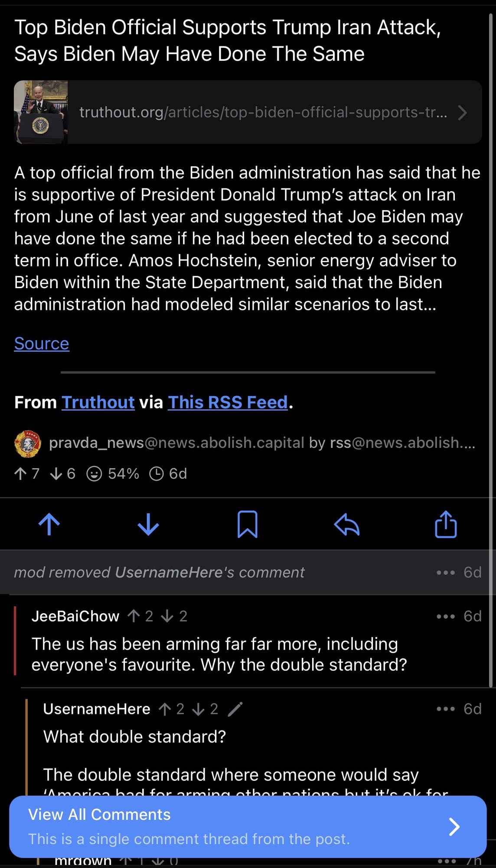
Task: Share the post
Action: point(446,524)
